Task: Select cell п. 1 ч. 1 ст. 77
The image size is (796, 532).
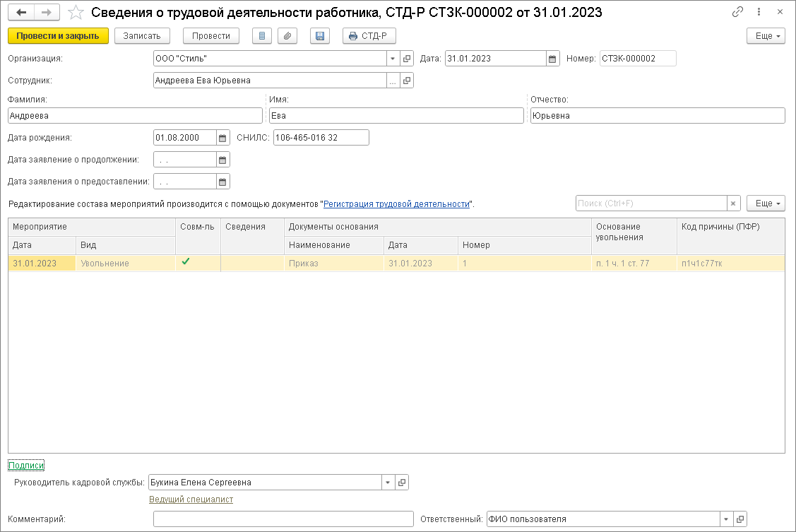Action: pos(634,264)
